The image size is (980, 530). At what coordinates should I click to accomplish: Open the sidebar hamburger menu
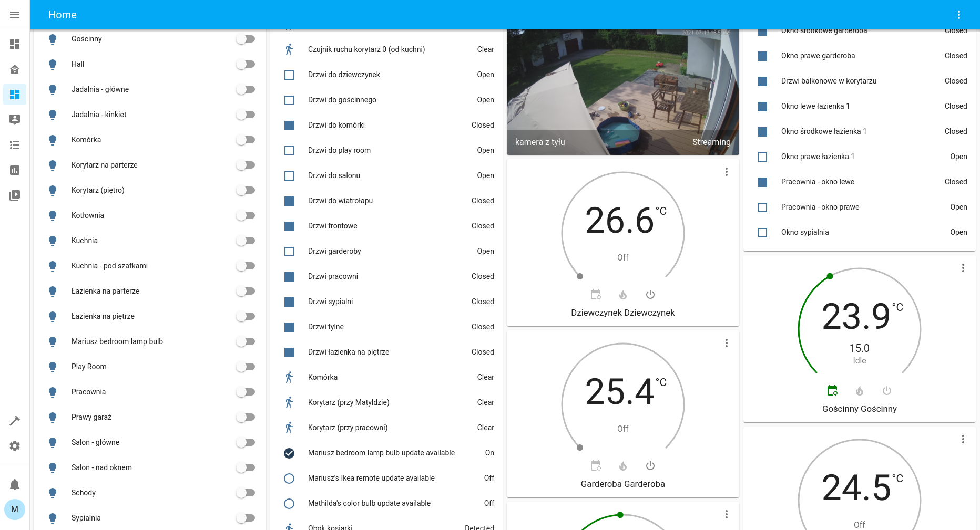[15, 14]
